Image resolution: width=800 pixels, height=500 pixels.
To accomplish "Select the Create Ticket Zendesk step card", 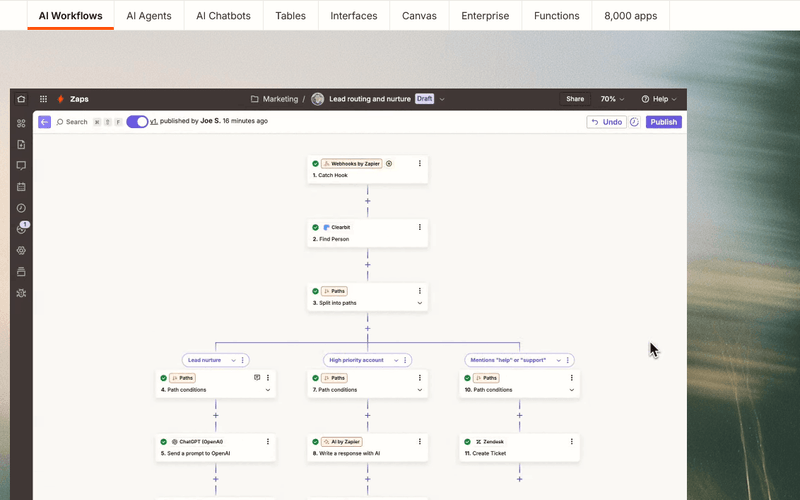I will [x=519, y=447].
